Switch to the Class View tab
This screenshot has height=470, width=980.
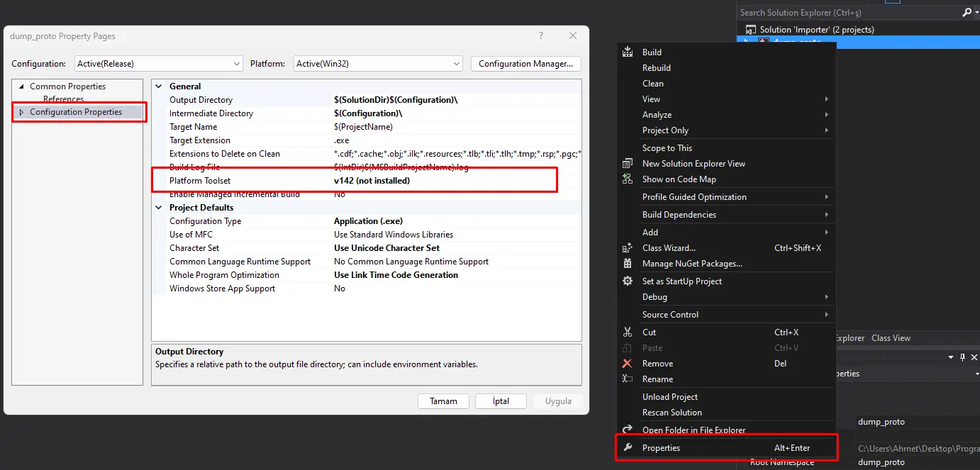(891, 338)
